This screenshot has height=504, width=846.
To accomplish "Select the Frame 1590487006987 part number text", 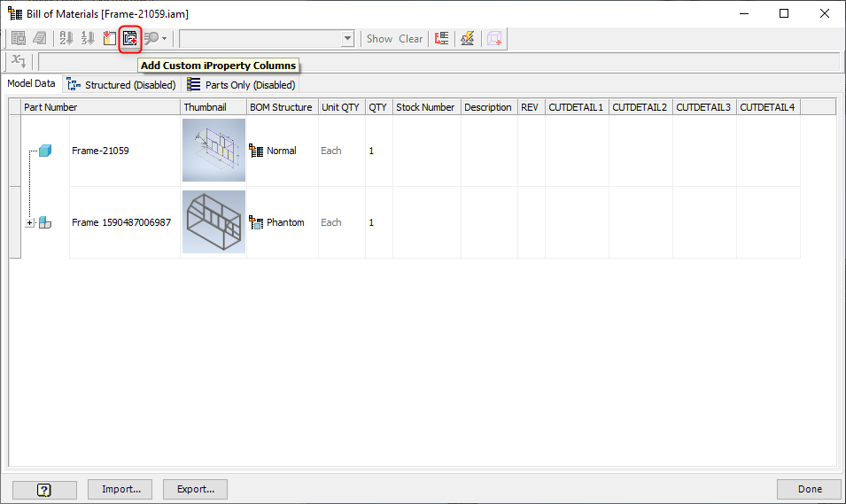I will coord(121,222).
